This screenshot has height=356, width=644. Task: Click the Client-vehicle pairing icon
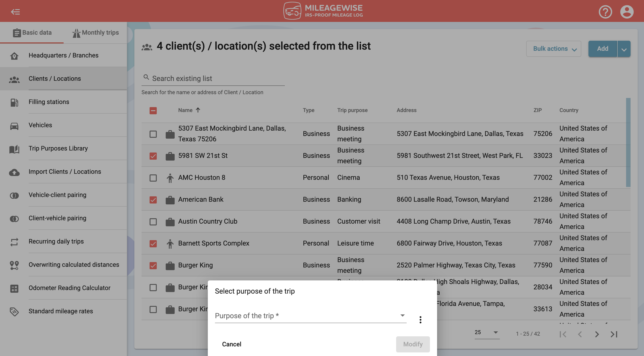coord(14,218)
